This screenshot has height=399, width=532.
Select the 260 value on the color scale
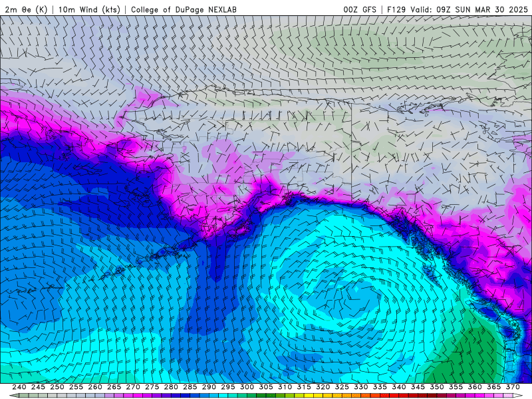[x=95, y=387]
